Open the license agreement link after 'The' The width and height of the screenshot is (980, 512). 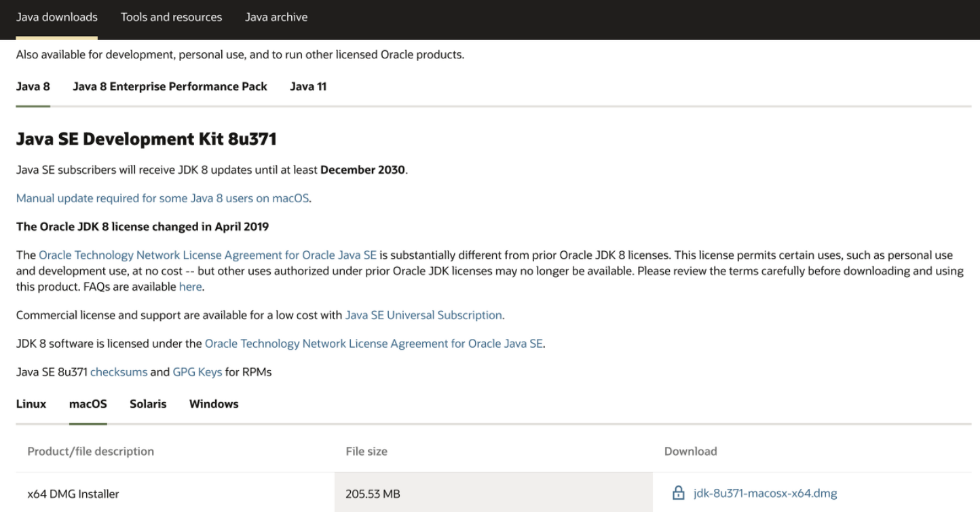tap(208, 255)
